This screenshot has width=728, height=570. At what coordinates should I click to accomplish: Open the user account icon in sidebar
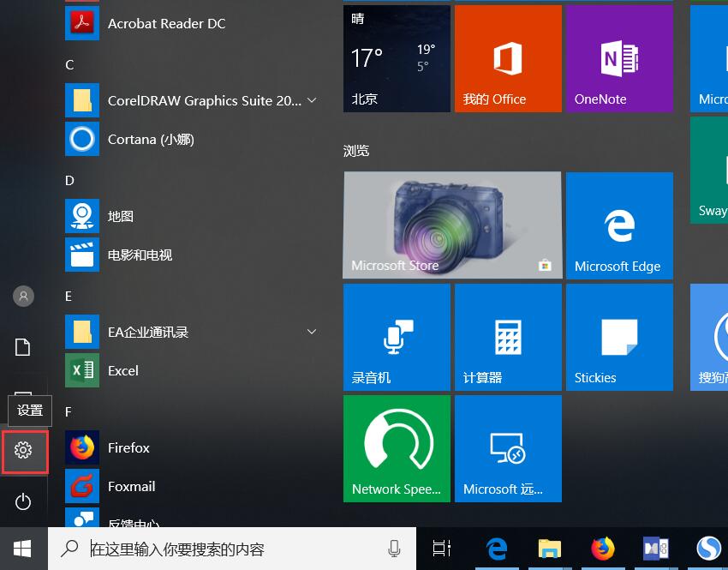click(23, 296)
